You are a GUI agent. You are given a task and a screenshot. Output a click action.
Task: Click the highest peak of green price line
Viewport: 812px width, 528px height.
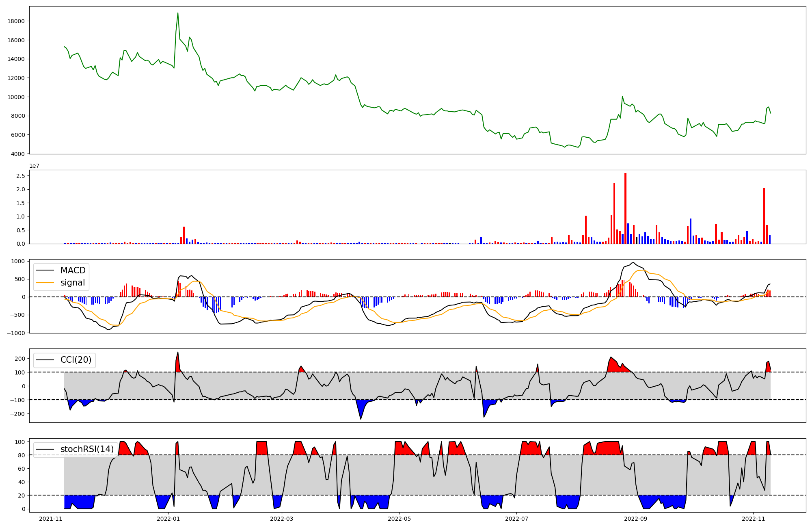[x=178, y=13]
